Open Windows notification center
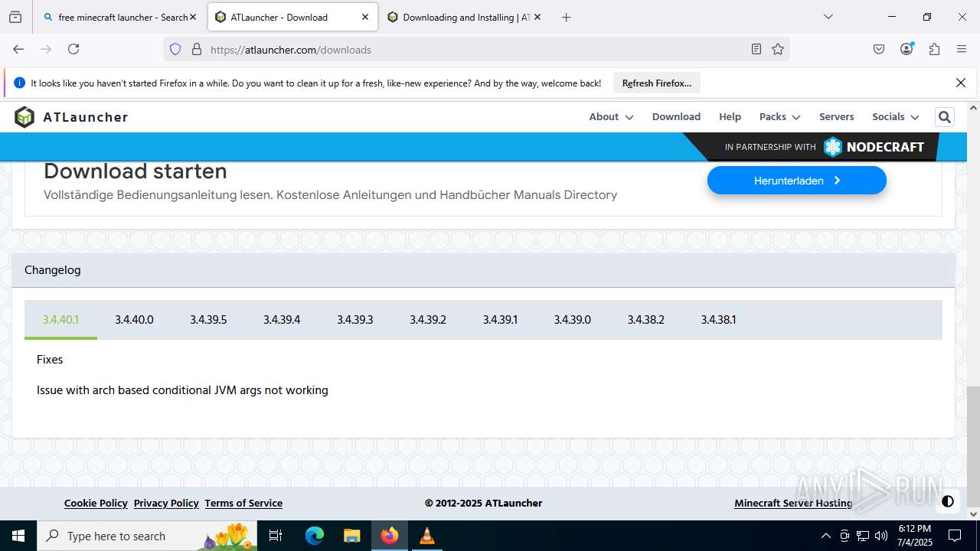Image resolution: width=980 pixels, height=551 pixels. click(x=955, y=536)
